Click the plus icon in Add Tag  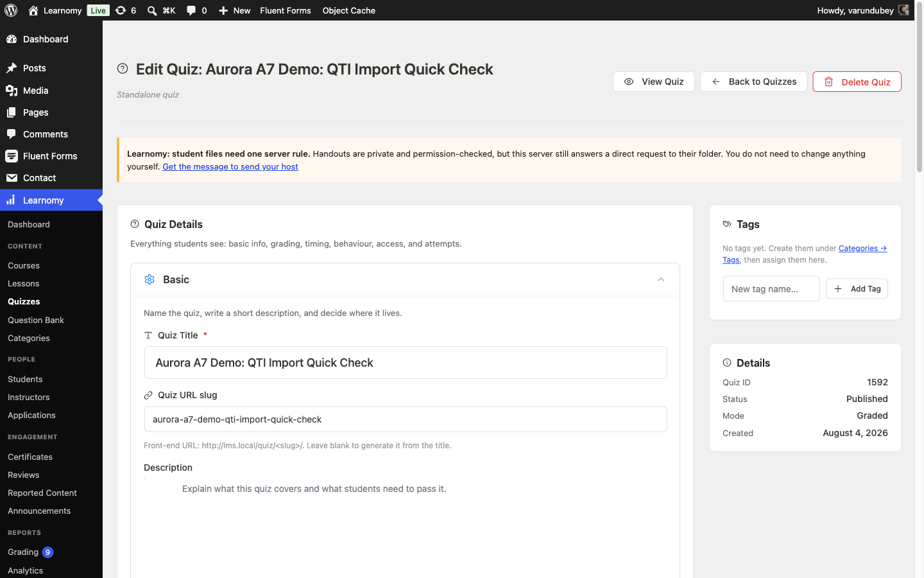[x=838, y=289]
